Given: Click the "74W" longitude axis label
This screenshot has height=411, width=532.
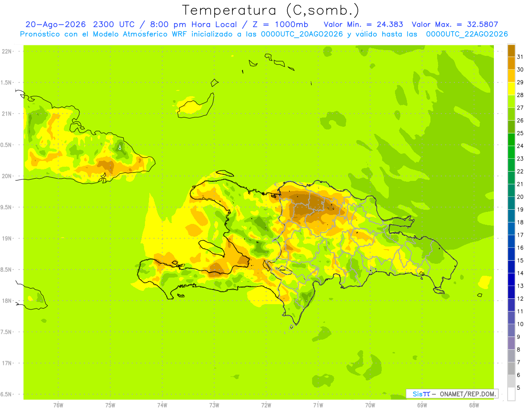Looking at the screenshot, I should [162, 405].
